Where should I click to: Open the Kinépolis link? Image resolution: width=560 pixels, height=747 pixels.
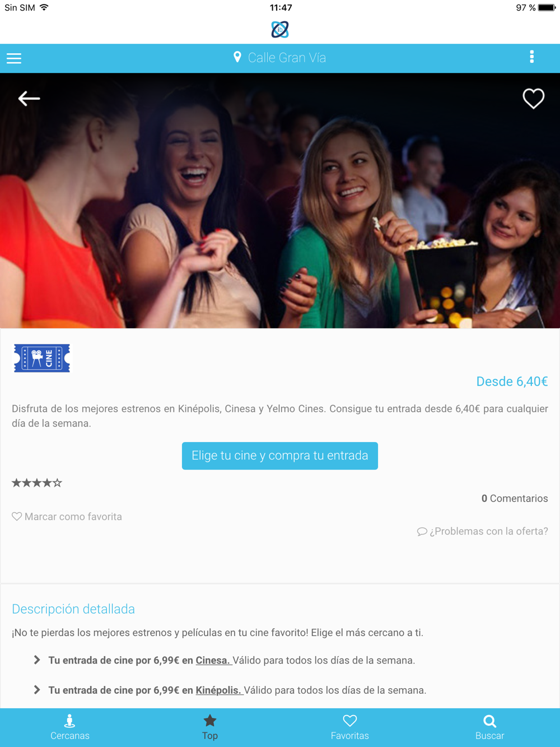tap(218, 690)
